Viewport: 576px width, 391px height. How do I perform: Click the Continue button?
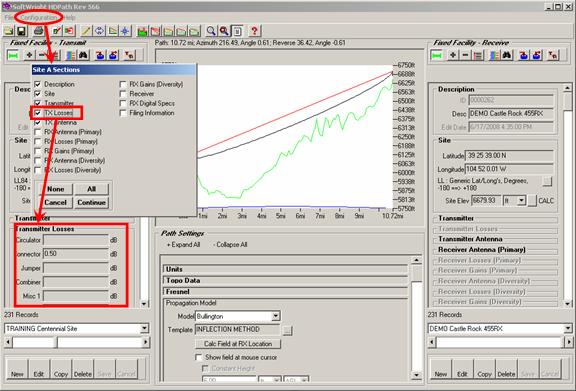click(x=91, y=202)
